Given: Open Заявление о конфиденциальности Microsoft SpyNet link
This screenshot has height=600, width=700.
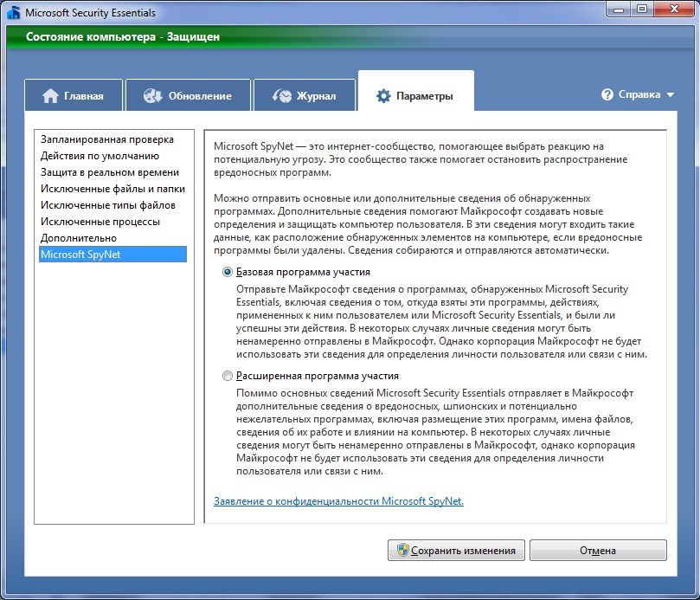Looking at the screenshot, I should pos(338,500).
